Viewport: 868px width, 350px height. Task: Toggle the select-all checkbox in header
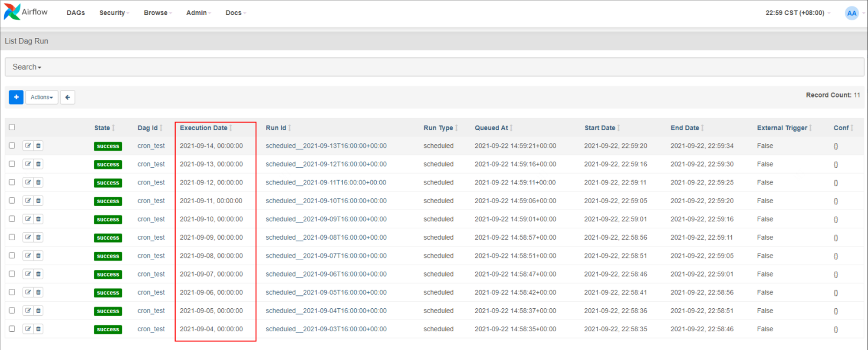click(12, 127)
